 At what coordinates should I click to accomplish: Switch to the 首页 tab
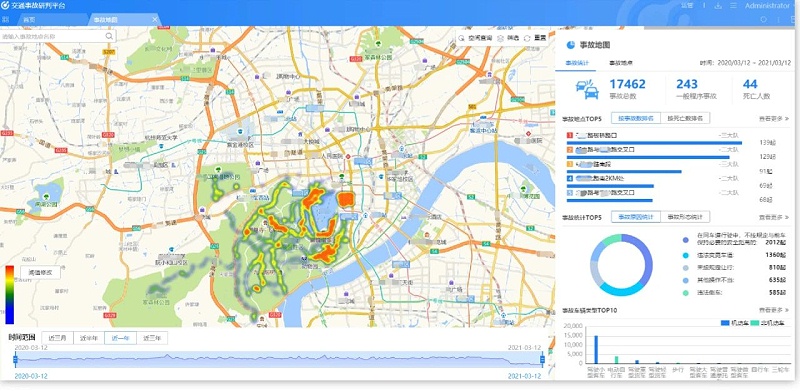click(x=29, y=19)
